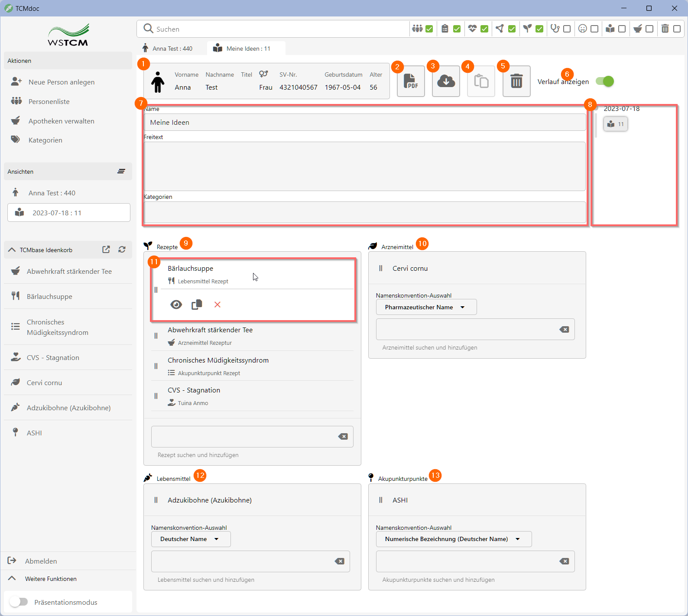Screen dimensions: 688x616
Task: Click the Ansichten sort menu icon
Action: pyautogui.click(x=121, y=172)
